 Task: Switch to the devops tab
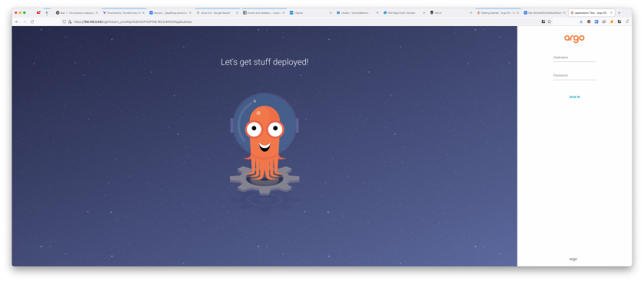(169, 13)
